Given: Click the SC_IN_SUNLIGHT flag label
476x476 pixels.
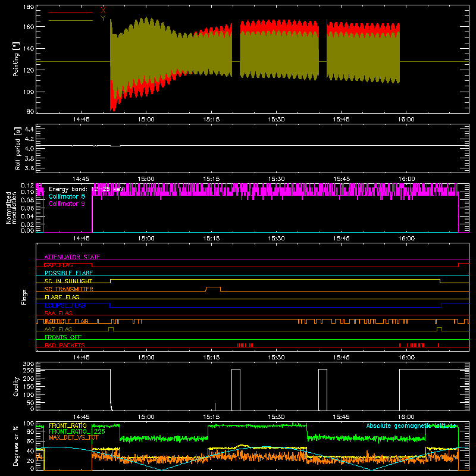Looking at the screenshot, I should pos(68,281).
